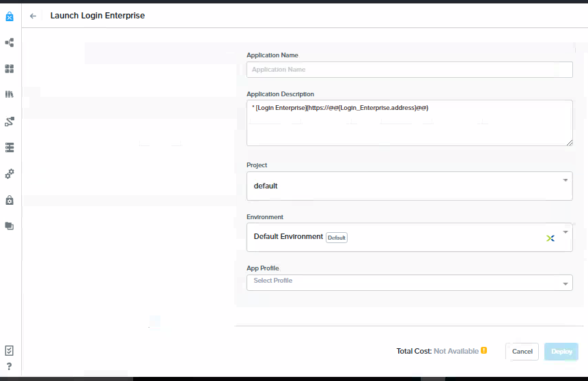Image resolution: width=588 pixels, height=381 pixels.
Task: Focus the Application Name input field
Action: click(410, 70)
